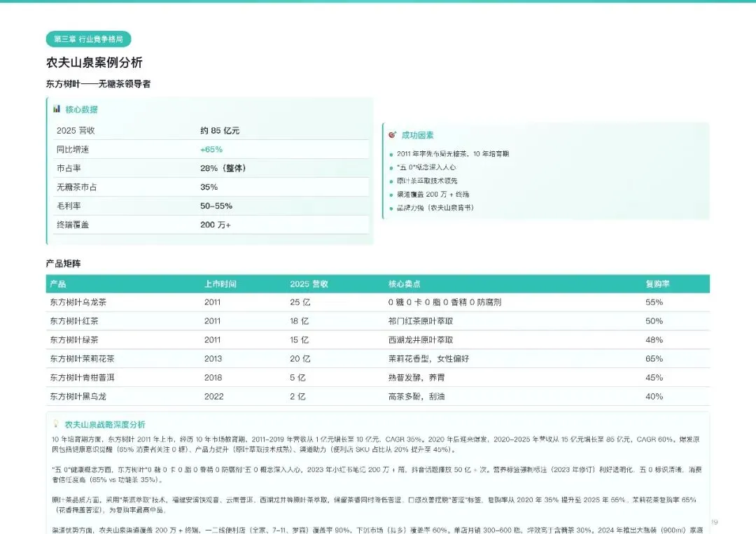Click the 东方树叶茉莉花茶 row name
This screenshot has height=534, width=756.
[x=82, y=358]
